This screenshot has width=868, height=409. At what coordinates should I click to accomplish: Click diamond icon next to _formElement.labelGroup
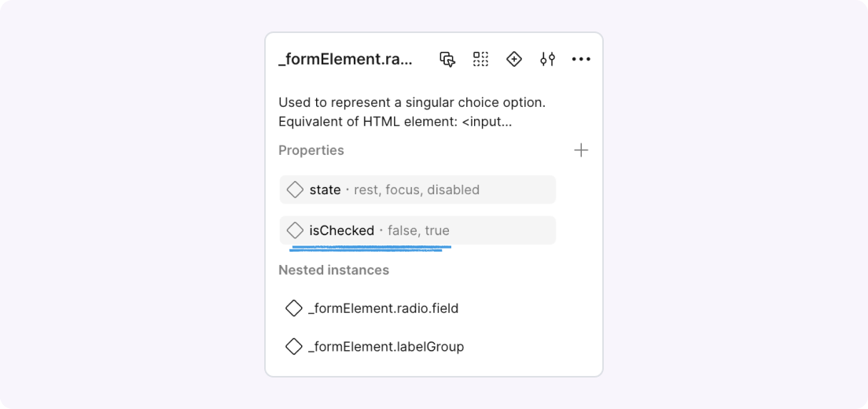click(x=294, y=346)
